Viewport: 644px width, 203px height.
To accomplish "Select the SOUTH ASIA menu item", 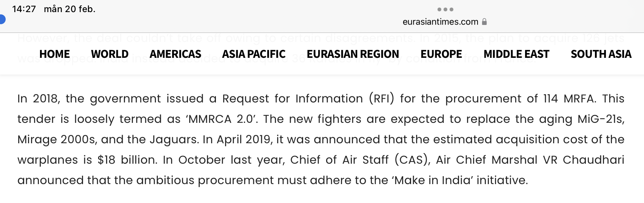I will 601,54.
